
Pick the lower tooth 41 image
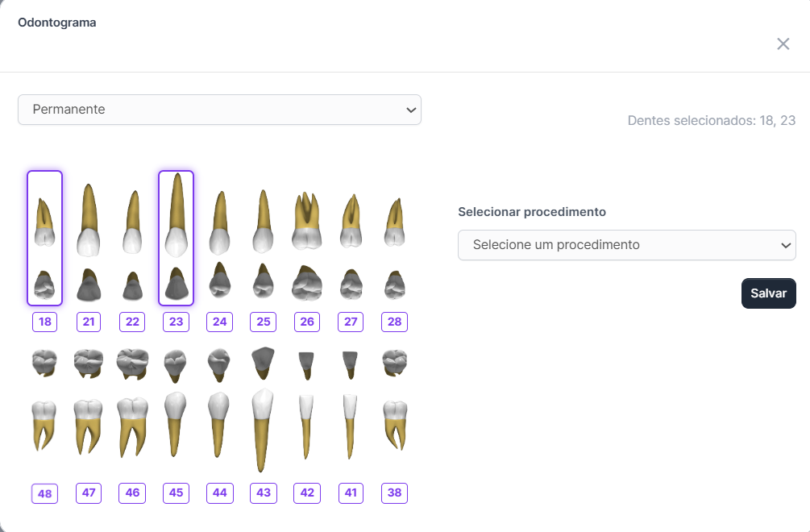pos(350,411)
